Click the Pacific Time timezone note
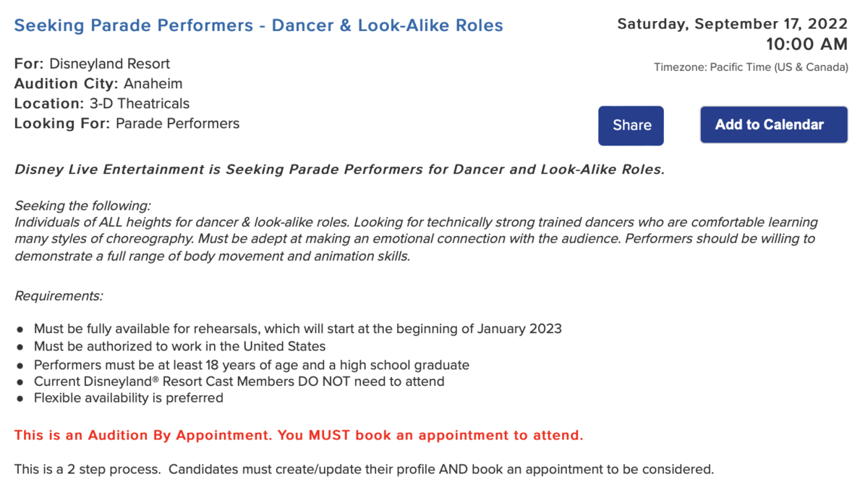Image resolution: width=868 pixels, height=493 pixels. coord(751,67)
